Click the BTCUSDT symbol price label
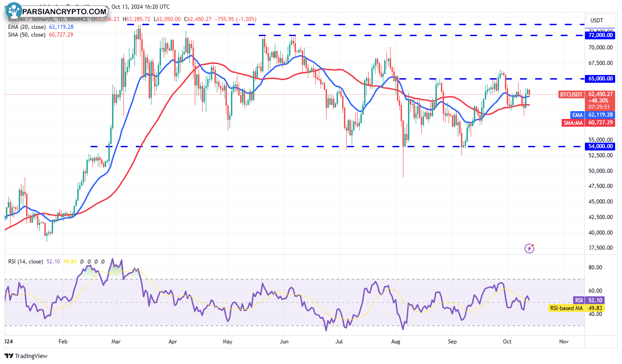 click(x=572, y=95)
